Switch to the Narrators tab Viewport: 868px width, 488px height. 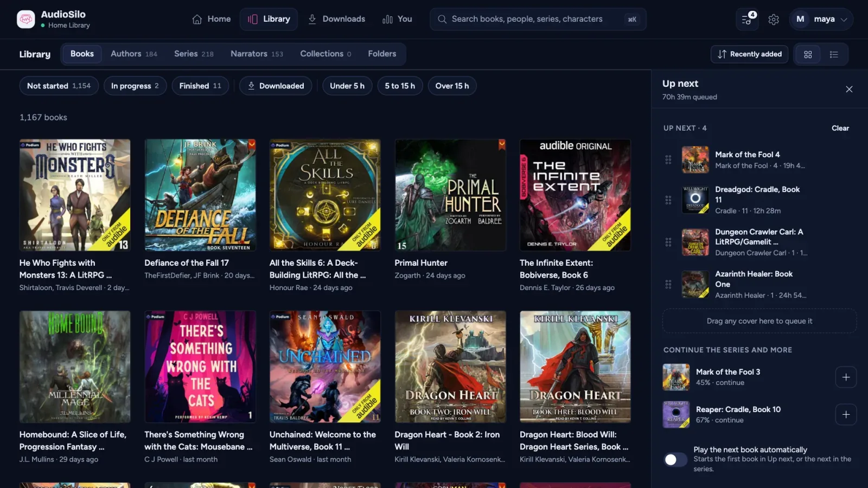[257, 54]
